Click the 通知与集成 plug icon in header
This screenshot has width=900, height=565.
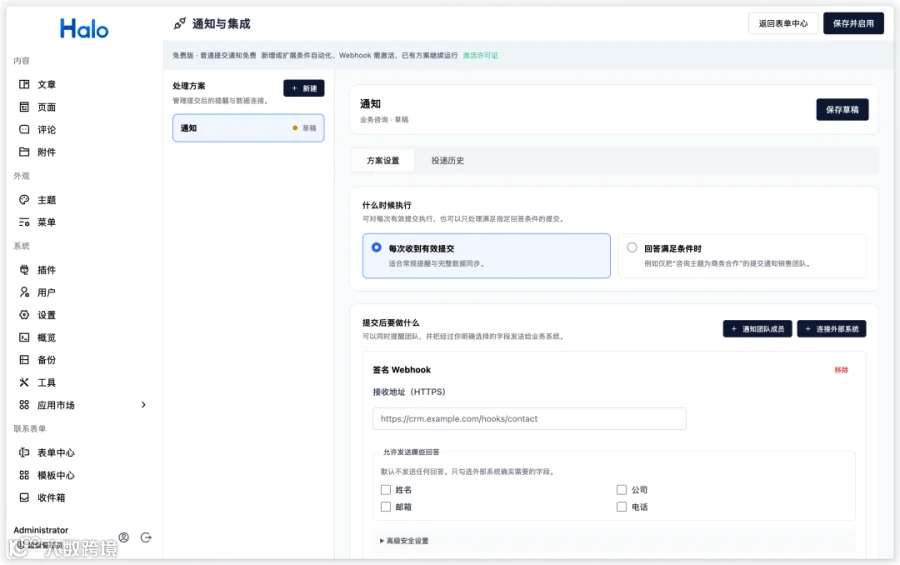pyautogui.click(x=180, y=24)
